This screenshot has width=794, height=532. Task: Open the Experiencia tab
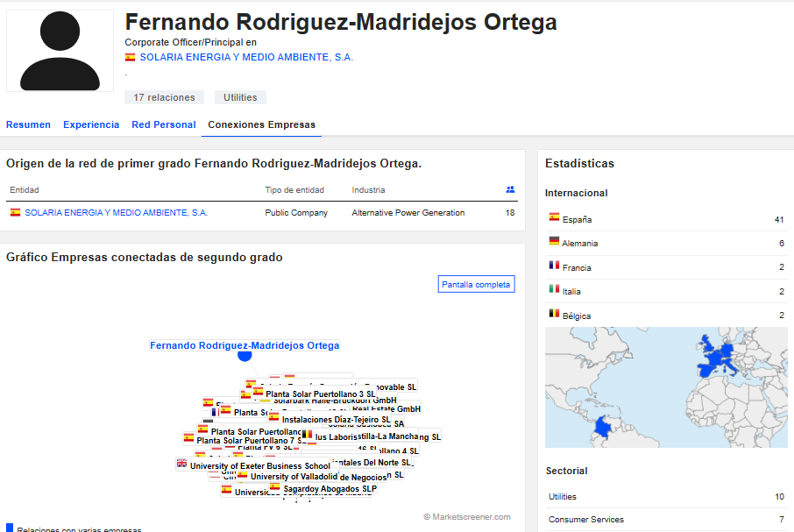tap(91, 124)
